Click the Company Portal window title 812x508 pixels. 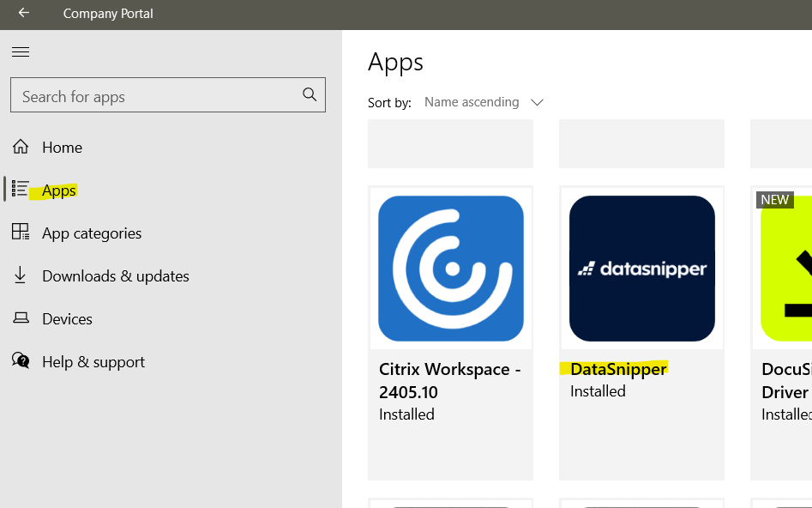point(108,14)
